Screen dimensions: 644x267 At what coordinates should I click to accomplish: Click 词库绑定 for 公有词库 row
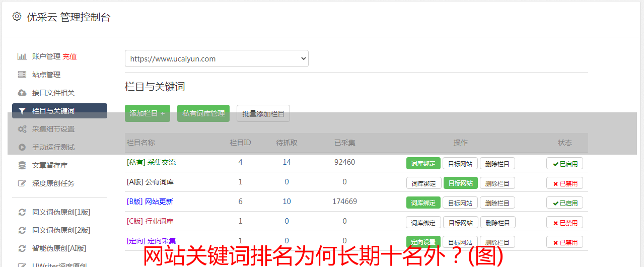pyautogui.click(x=424, y=183)
